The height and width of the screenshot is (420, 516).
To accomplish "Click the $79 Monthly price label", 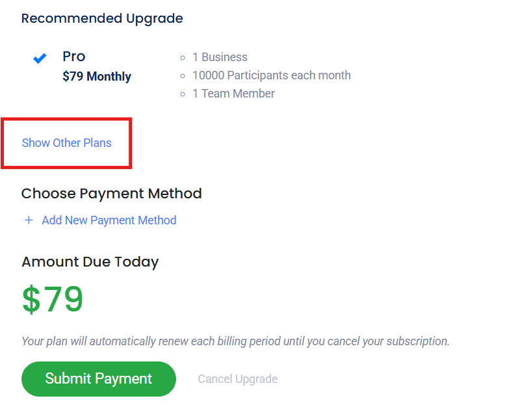I will 97,77.
